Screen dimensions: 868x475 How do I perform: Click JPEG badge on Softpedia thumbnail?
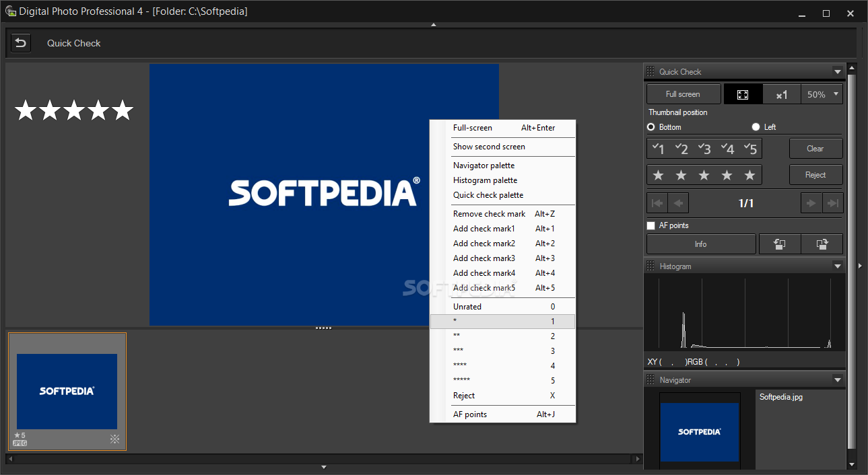(20, 443)
